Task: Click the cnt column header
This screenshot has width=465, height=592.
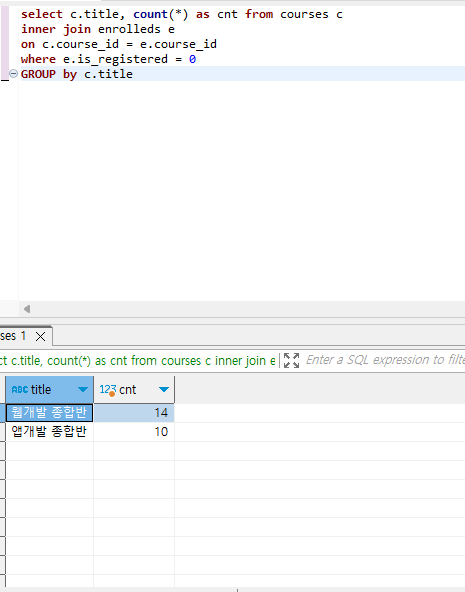Action: click(134, 389)
